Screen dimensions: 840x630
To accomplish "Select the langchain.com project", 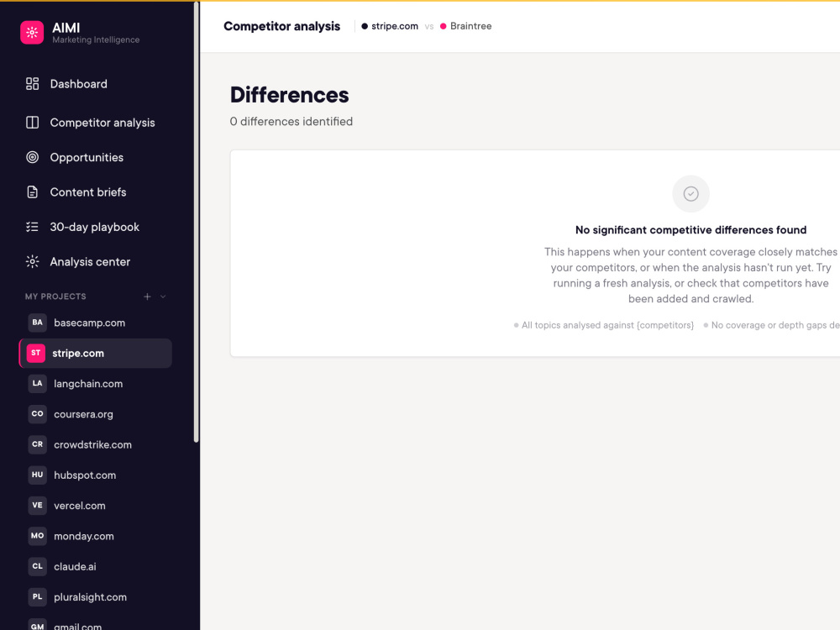I will pyautogui.click(x=95, y=384).
